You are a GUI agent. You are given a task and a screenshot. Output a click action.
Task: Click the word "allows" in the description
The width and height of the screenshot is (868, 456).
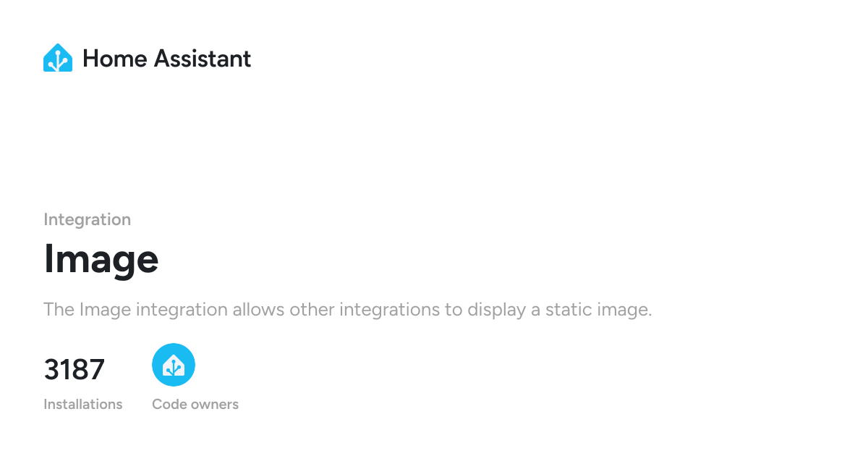(258, 310)
